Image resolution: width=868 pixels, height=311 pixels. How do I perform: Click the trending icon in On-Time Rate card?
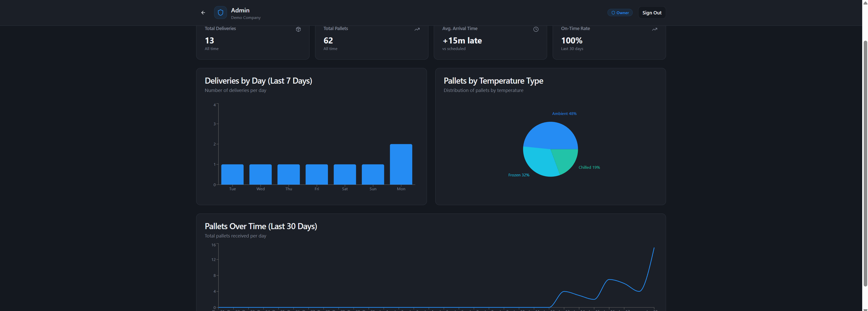(654, 29)
